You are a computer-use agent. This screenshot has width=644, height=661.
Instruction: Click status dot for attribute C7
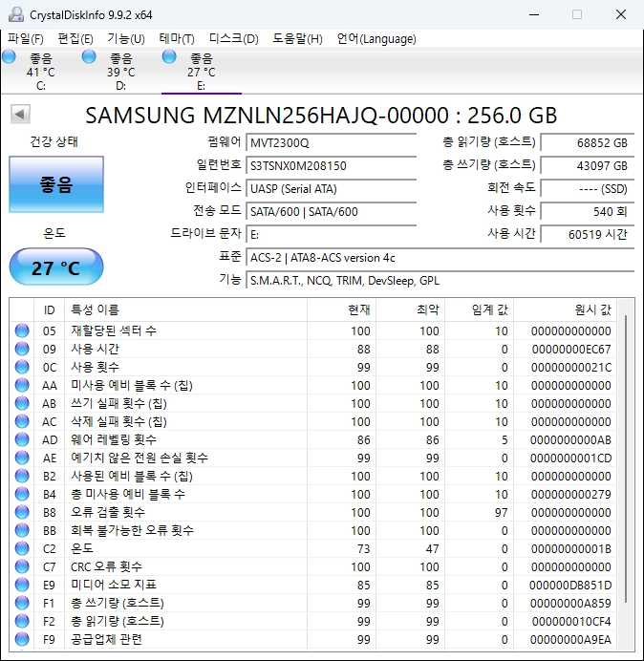pyautogui.click(x=22, y=566)
